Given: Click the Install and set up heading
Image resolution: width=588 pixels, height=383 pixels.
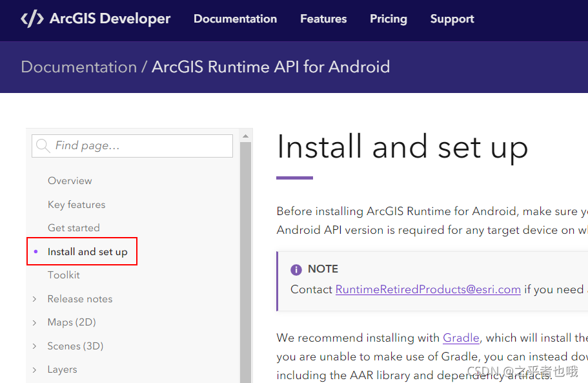Looking at the screenshot, I should [x=402, y=147].
